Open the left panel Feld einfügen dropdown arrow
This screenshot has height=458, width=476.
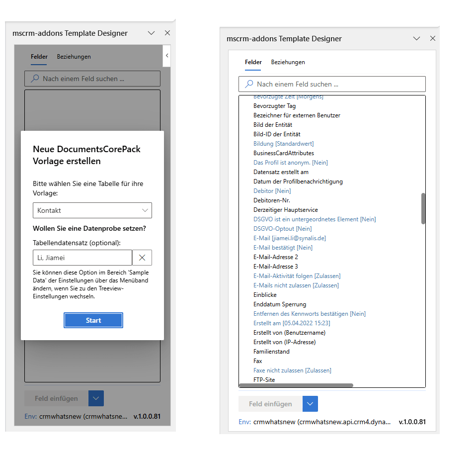point(96,398)
